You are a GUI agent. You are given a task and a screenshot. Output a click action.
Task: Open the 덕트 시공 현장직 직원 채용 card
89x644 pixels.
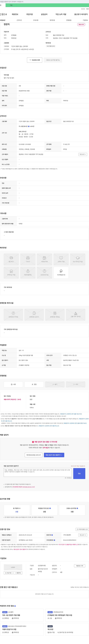click(22, 615)
